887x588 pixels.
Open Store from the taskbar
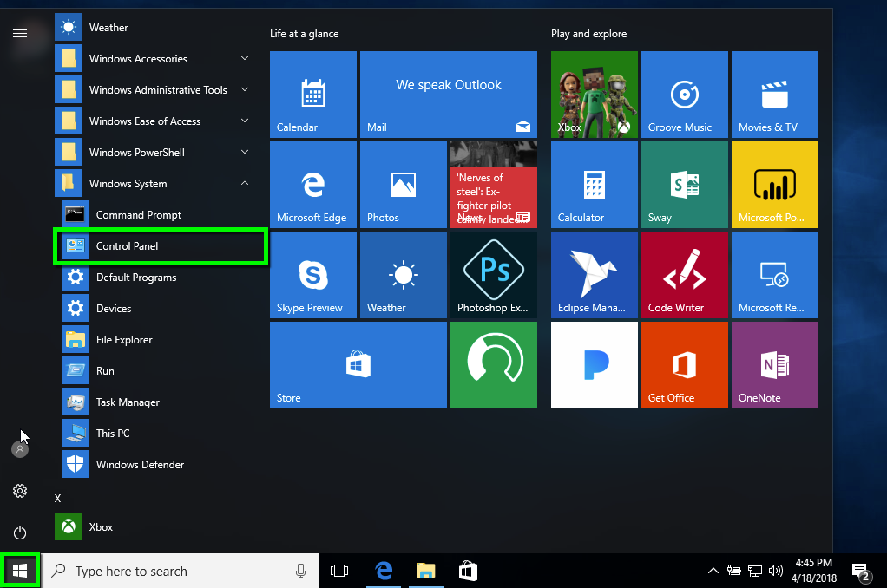coord(468,571)
